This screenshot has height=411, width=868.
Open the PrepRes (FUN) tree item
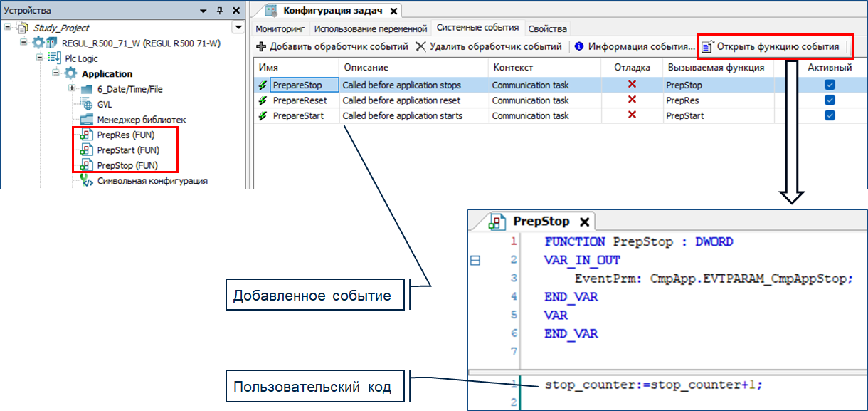[125, 135]
